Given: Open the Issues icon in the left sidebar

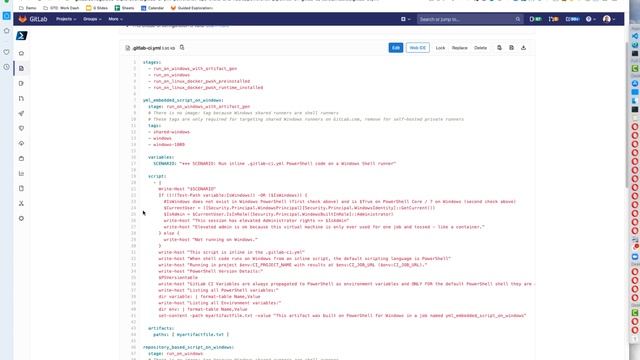Looking at the screenshot, I should coord(21,83).
